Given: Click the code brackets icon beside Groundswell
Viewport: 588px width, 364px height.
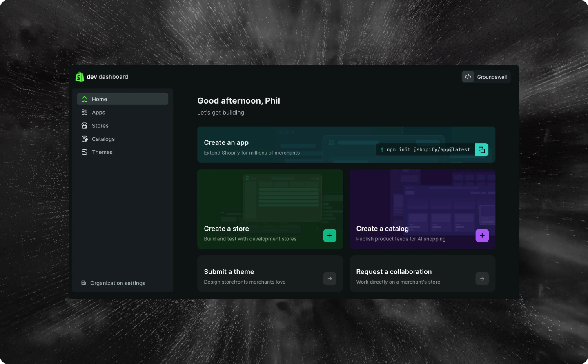Looking at the screenshot, I should coord(468,77).
